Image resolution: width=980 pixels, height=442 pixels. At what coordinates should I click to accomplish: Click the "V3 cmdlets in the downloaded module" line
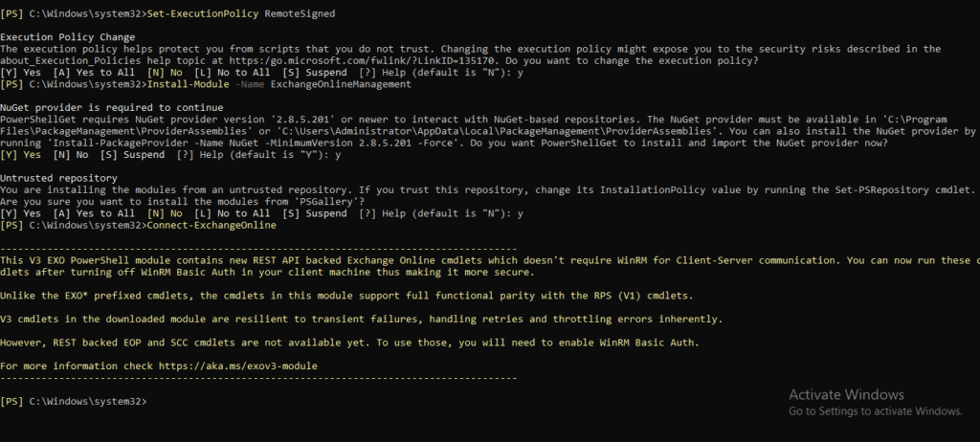tap(361, 320)
